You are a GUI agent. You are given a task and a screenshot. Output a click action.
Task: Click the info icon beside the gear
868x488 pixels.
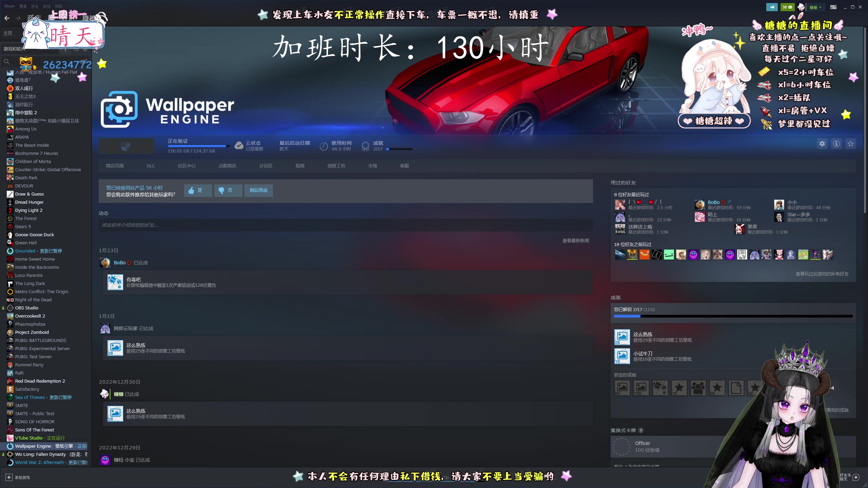[x=836, y=144]
